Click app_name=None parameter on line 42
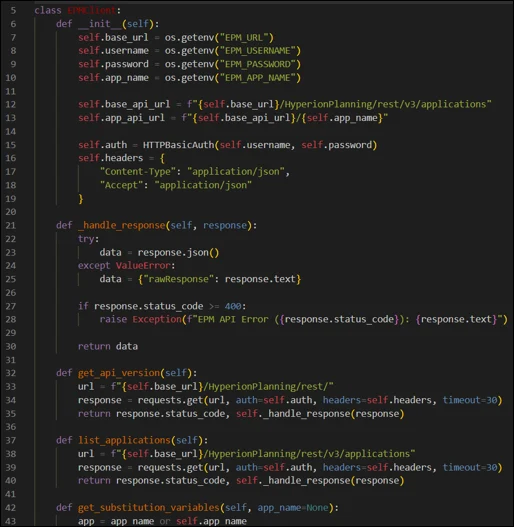 [293, 508]
